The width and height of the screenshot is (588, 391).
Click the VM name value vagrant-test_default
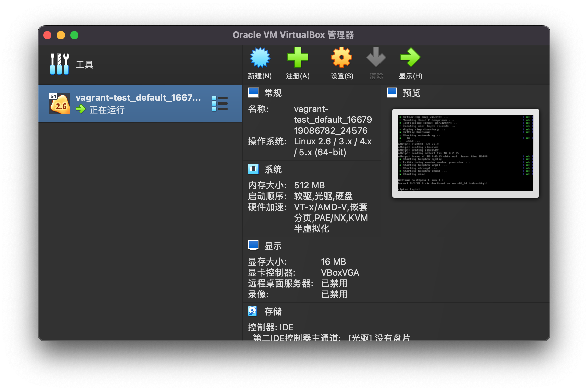pyautogui.click(x=333, y=120)
